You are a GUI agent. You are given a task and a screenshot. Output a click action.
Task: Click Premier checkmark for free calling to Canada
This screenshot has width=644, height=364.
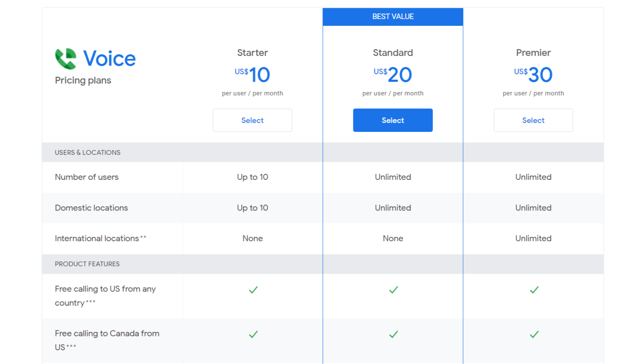[534, 334]
